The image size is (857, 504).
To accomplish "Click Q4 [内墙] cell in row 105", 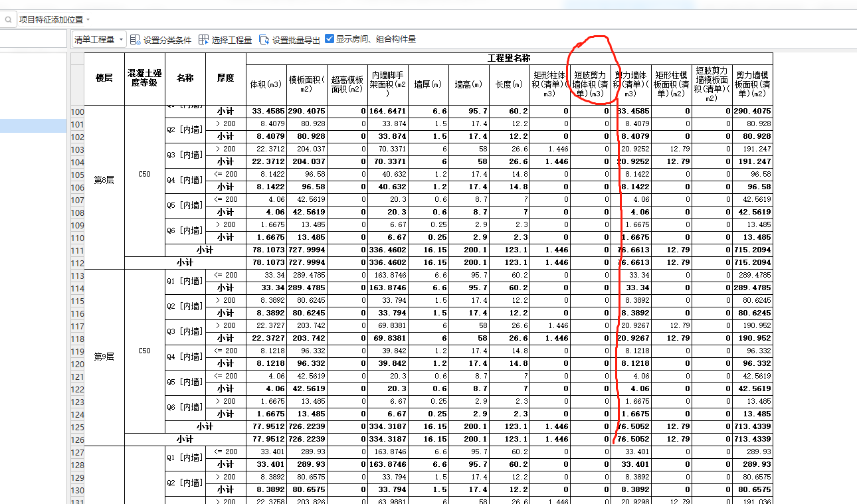I will coord(185,181).
